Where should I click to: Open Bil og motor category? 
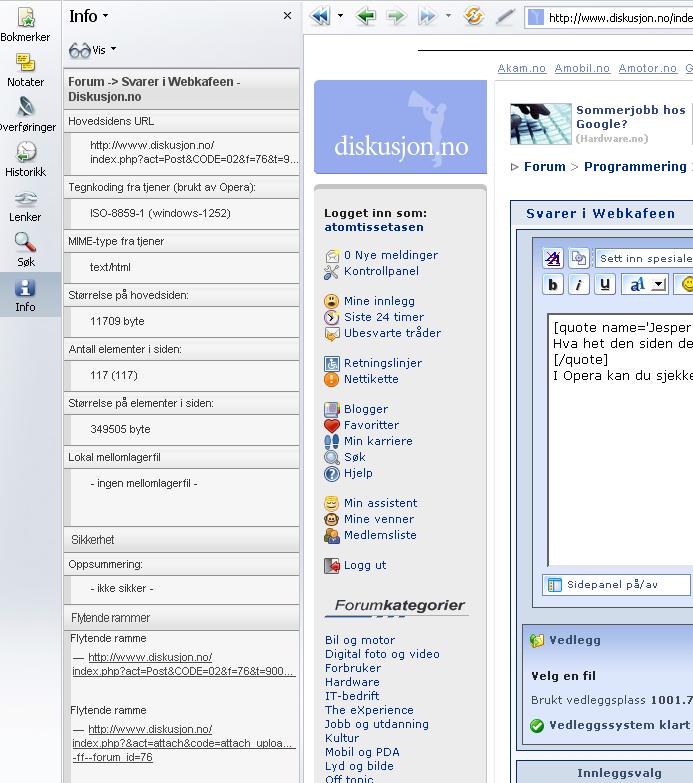click(359, 640)
